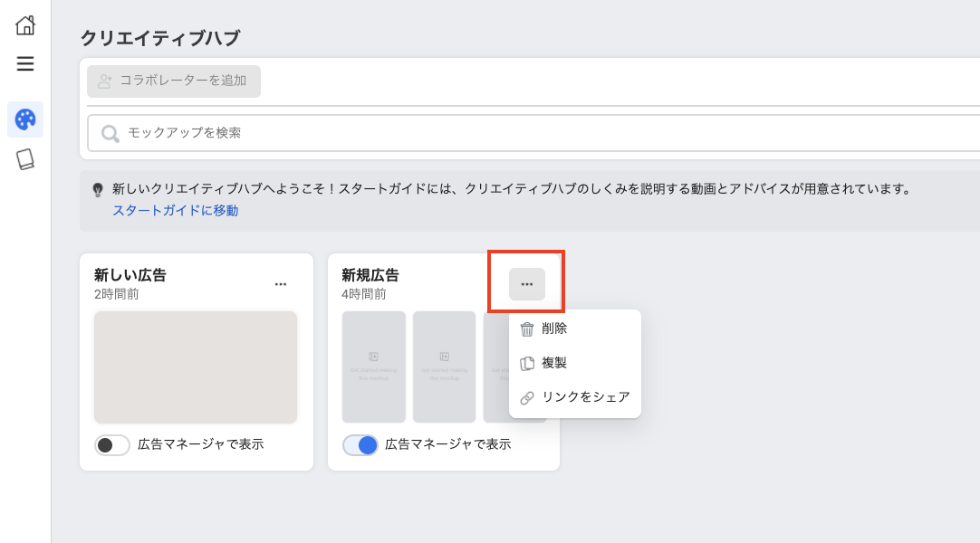Open the book guide icon in sidebar

[25, 160]
